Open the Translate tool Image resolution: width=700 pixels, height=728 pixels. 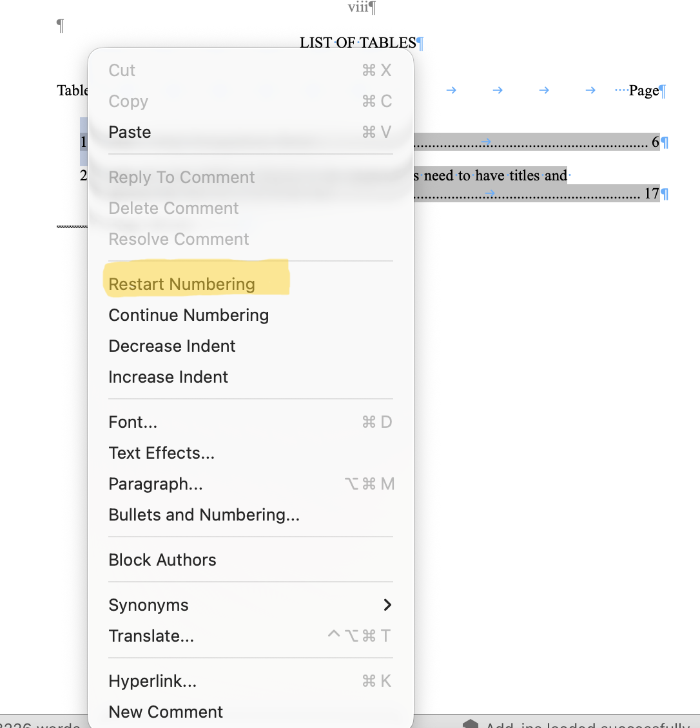point(151,635)
